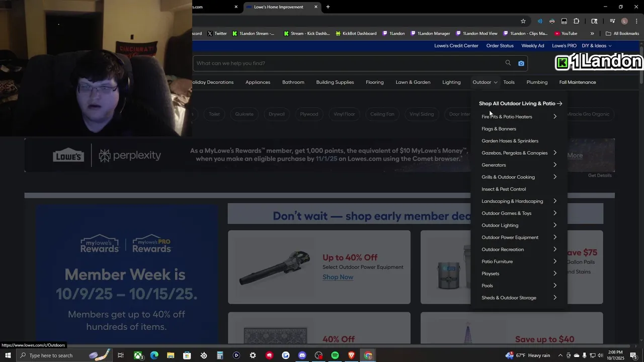Expand the Generators submenu

(555, 165)
